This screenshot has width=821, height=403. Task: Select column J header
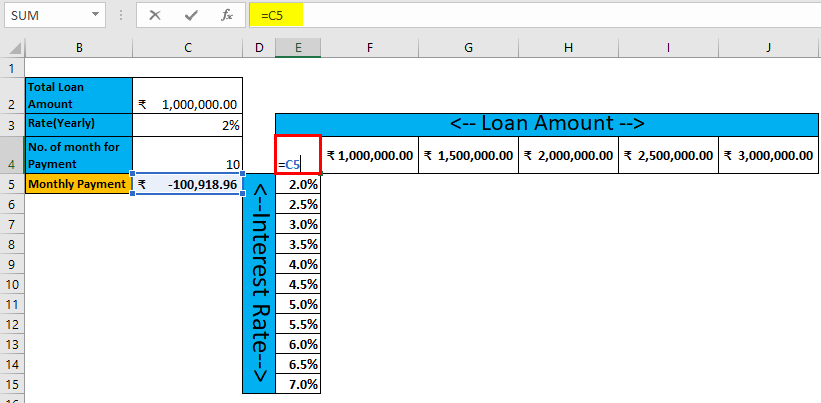[768, 48]
